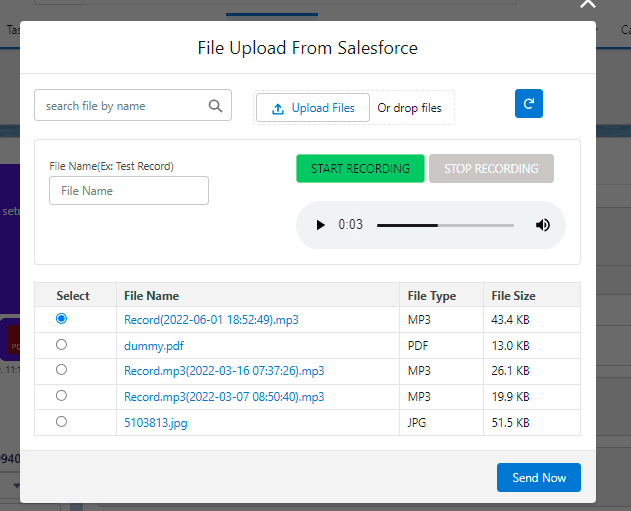Choose the Record.mp3 2022-03-07 radio button

pyautogui.click(x=62, y=396)
